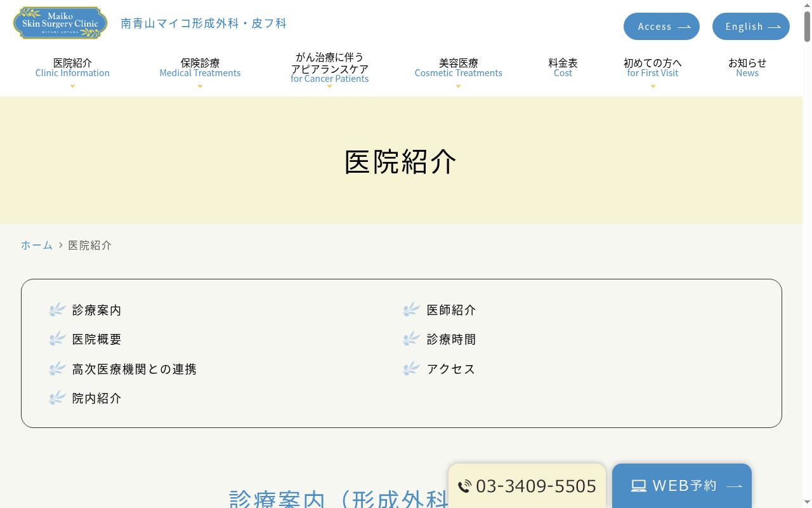
Task: Go to ホーム in the breadcrumb
Action: coord(37,245)
